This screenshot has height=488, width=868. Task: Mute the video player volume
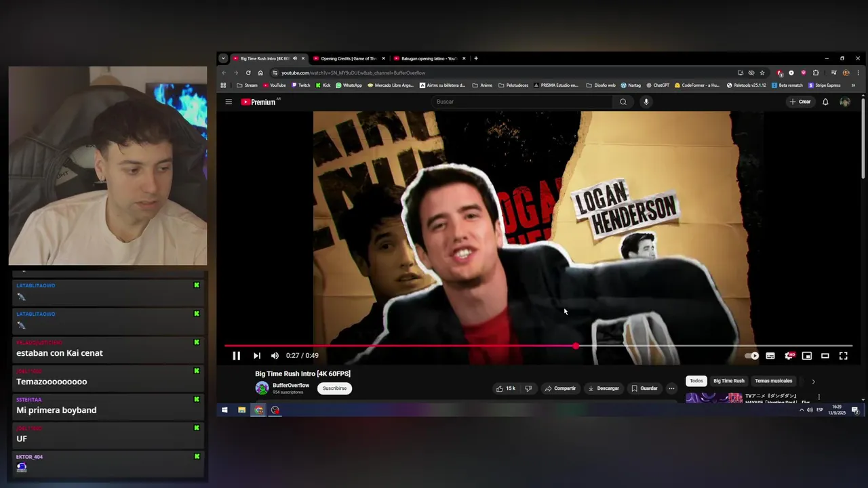pos(275,356)
